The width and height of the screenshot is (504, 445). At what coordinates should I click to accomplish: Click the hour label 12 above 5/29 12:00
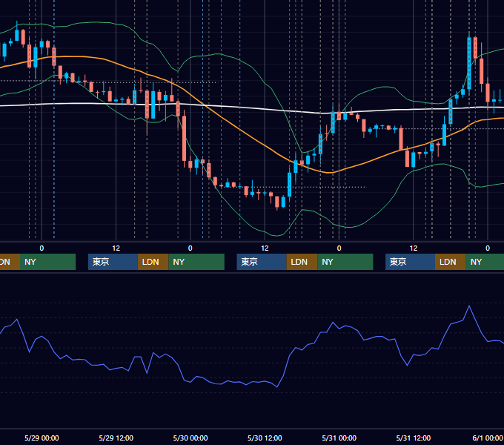point(116,248)
